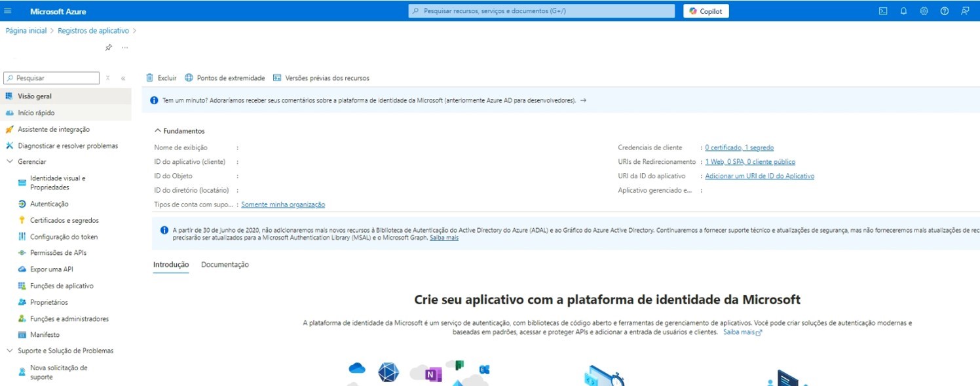Open Certificados e segredos menu item

pyautogui.click(x=66, y=220)
